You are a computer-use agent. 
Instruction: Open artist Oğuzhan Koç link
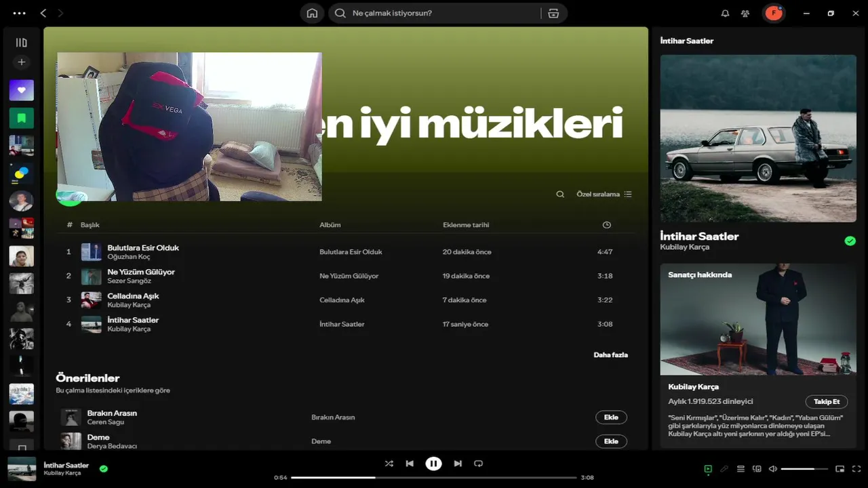pos(129,257)
